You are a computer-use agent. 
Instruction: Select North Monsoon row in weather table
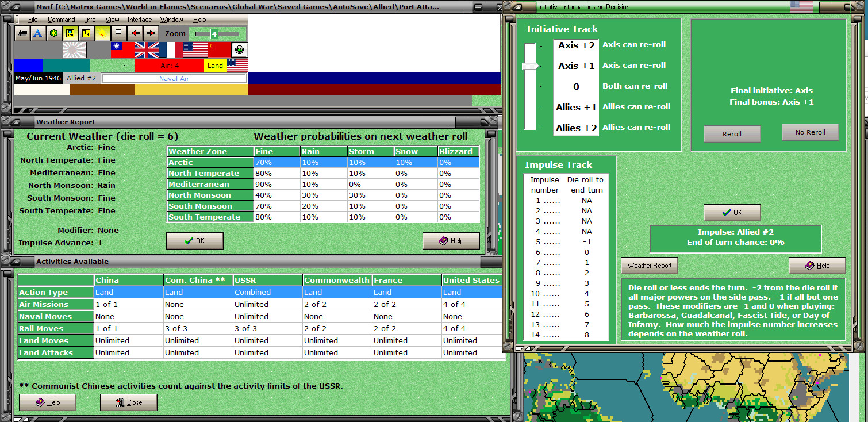tap(324, 195)
